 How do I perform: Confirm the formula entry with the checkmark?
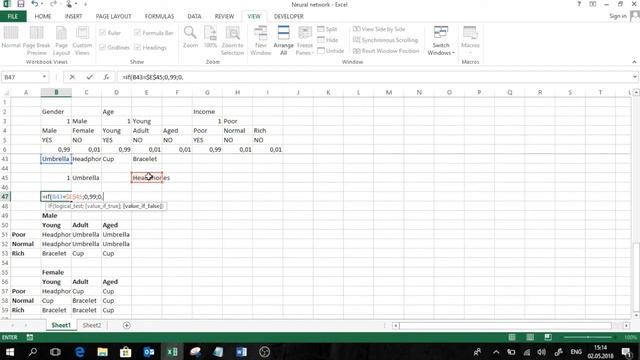(89, 77)
